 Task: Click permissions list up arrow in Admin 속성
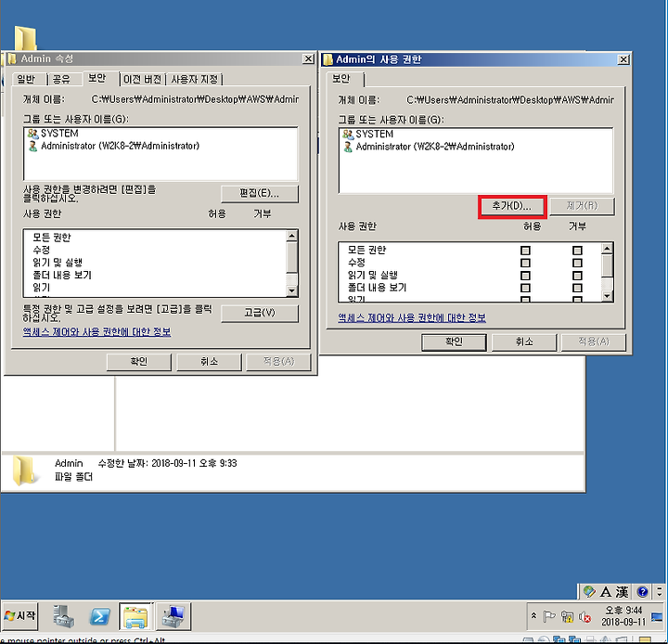[292, 236]
